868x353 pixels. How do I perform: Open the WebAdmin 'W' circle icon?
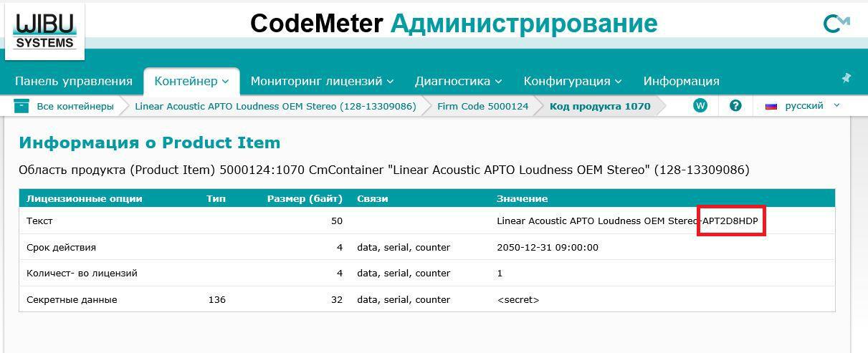[700, 106]
